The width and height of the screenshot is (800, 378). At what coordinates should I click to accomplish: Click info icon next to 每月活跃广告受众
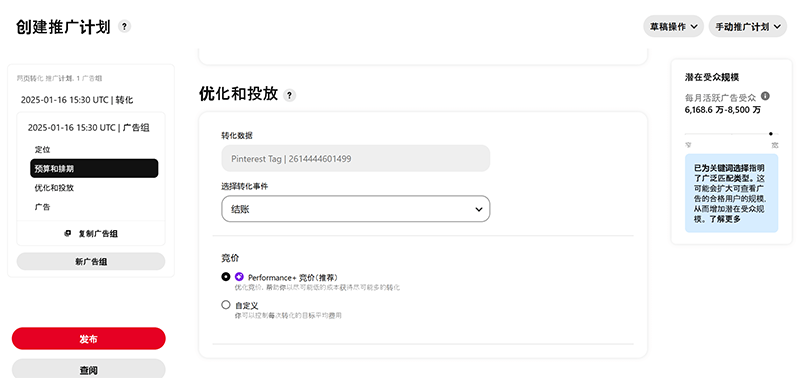pyautogui.click(x=765, y=96)
